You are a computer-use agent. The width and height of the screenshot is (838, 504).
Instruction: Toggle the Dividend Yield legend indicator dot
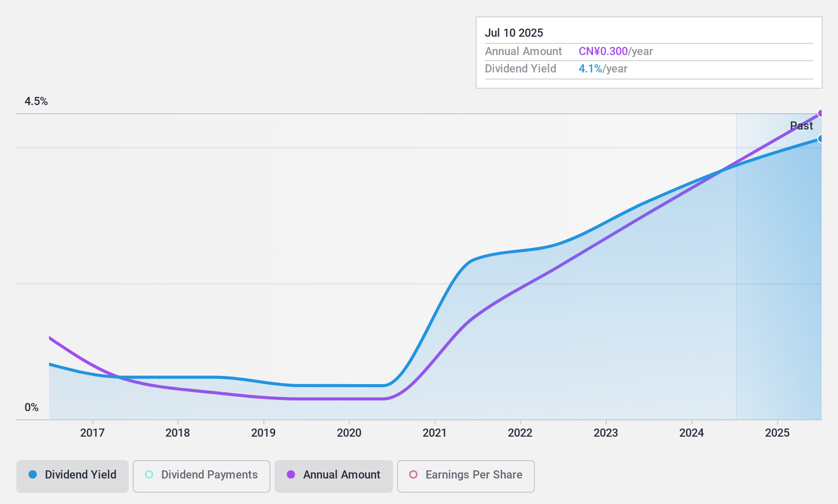click(x=32, y=474)
